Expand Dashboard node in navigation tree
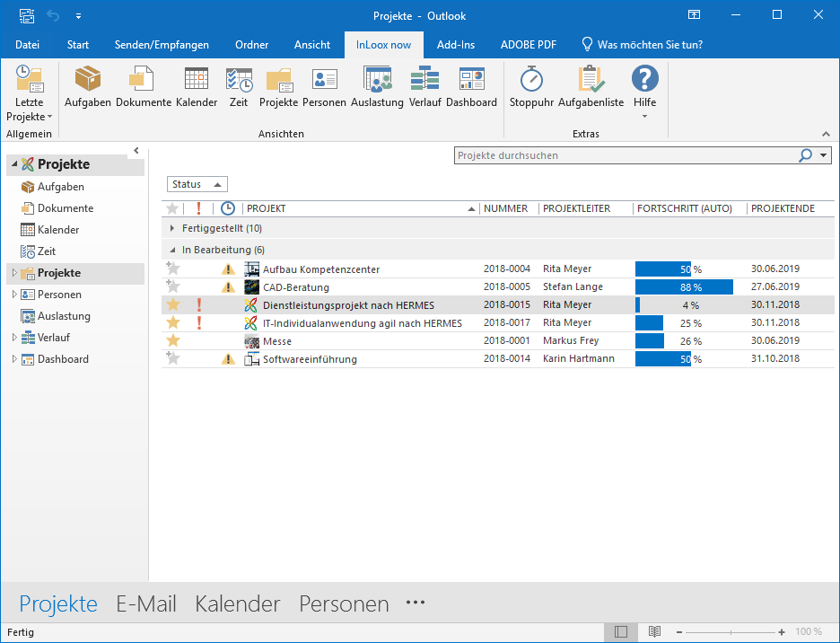This screenshot has height=643, width=840. click(14, 359)
